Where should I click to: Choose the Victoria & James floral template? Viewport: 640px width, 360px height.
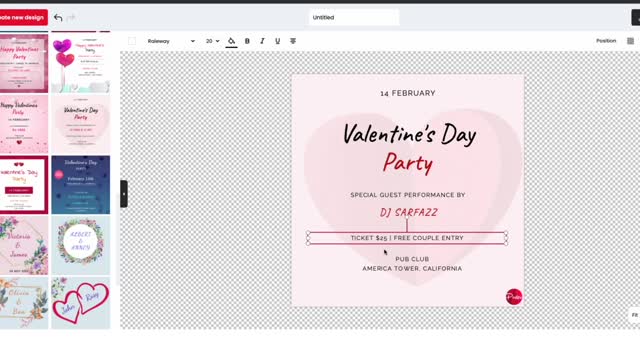point(24,245)
